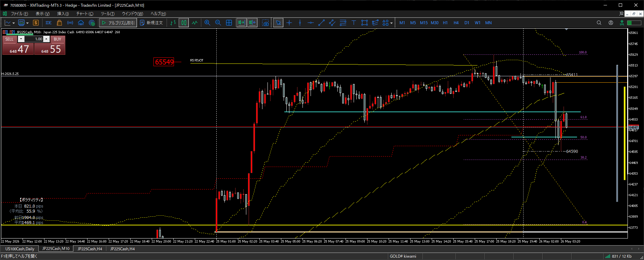This screenshot has height=260, width=644.
Task: Select the text label drawing tool
Action: coord(354,23)
